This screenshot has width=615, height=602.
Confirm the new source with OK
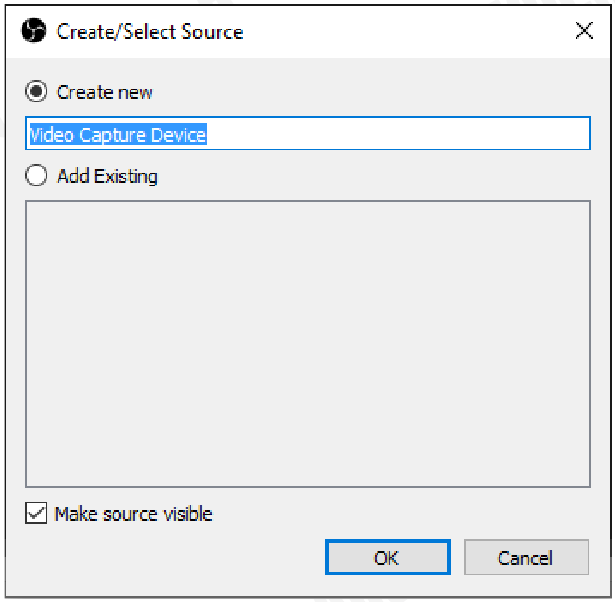point(388,557)
